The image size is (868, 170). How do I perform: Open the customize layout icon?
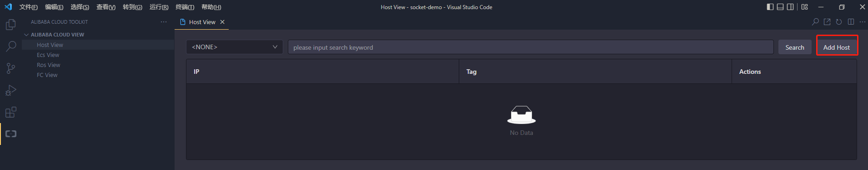804,7
